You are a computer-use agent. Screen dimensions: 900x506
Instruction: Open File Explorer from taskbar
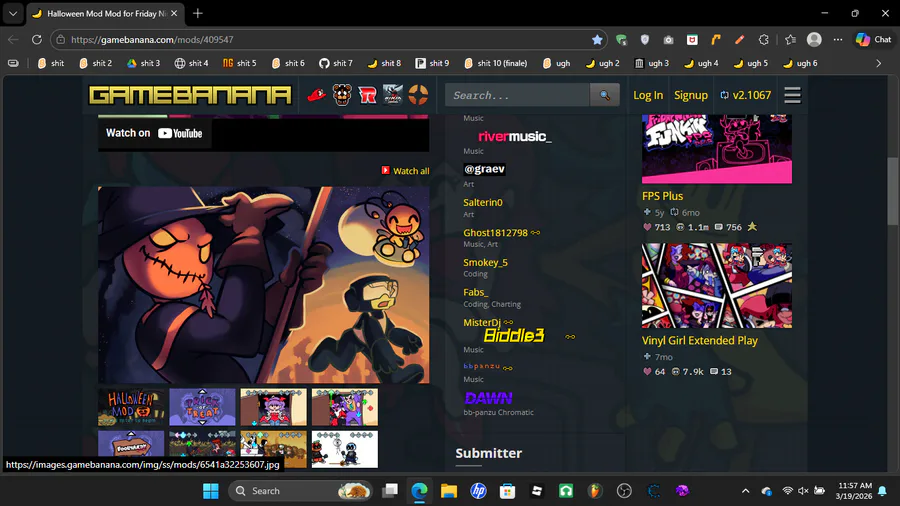449,491
